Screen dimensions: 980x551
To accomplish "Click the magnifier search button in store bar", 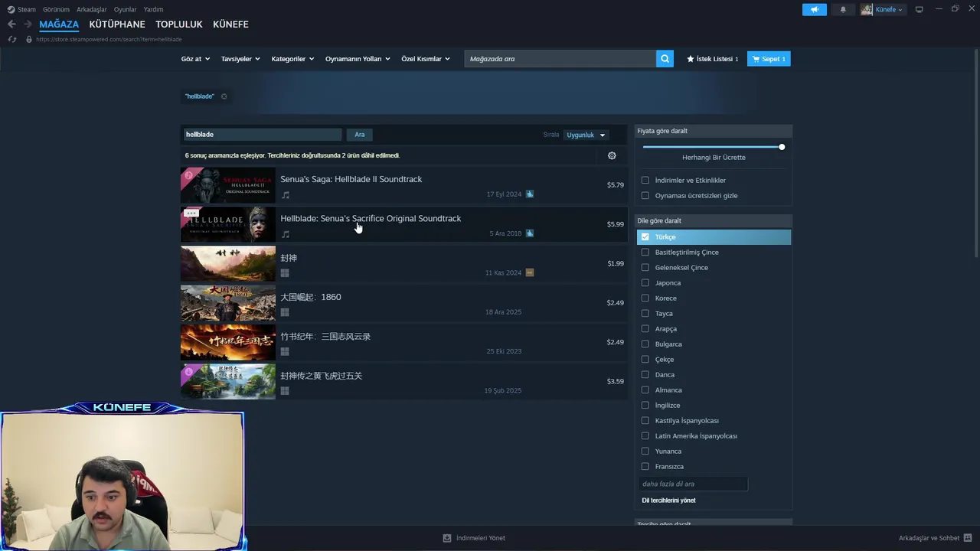I will [x=665, y=59].
